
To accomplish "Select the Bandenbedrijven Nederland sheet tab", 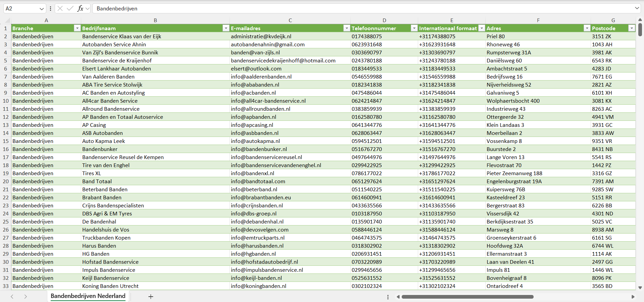I will pos(88,296).
